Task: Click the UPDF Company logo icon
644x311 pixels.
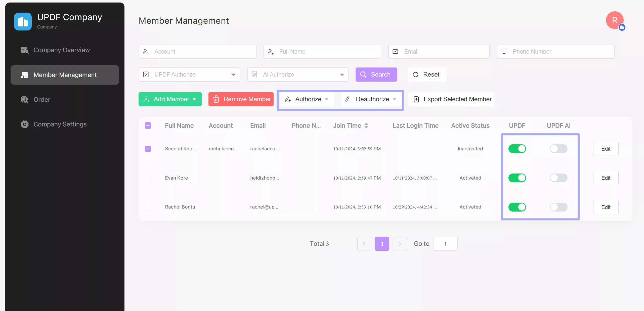Action: point(23,21)
